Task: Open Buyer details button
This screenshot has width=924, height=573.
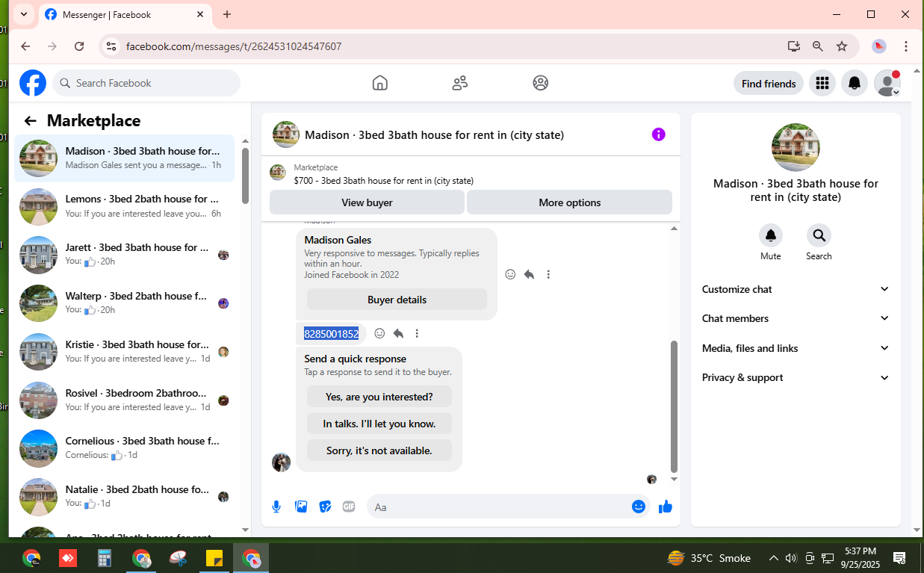Action: click(x=397, y=300)
